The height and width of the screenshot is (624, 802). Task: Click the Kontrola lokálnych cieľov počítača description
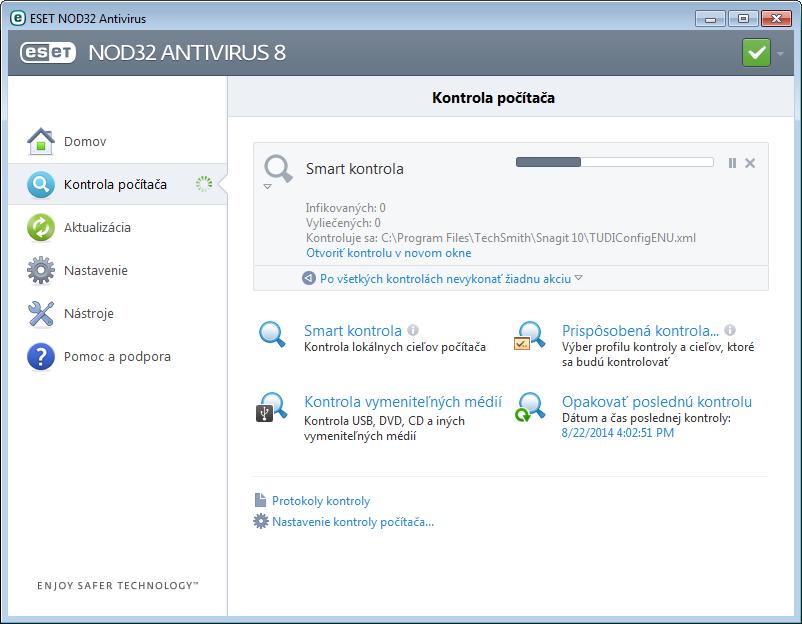tap(395, 347)
